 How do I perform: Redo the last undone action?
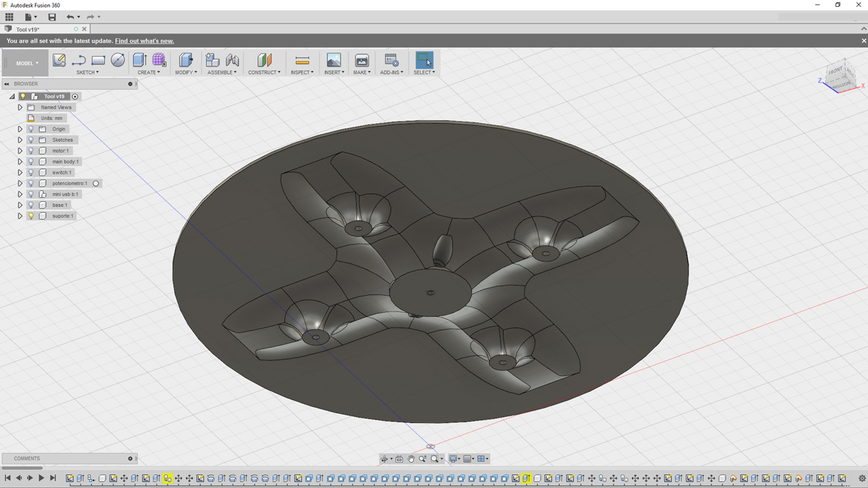(x=90, y=17)
